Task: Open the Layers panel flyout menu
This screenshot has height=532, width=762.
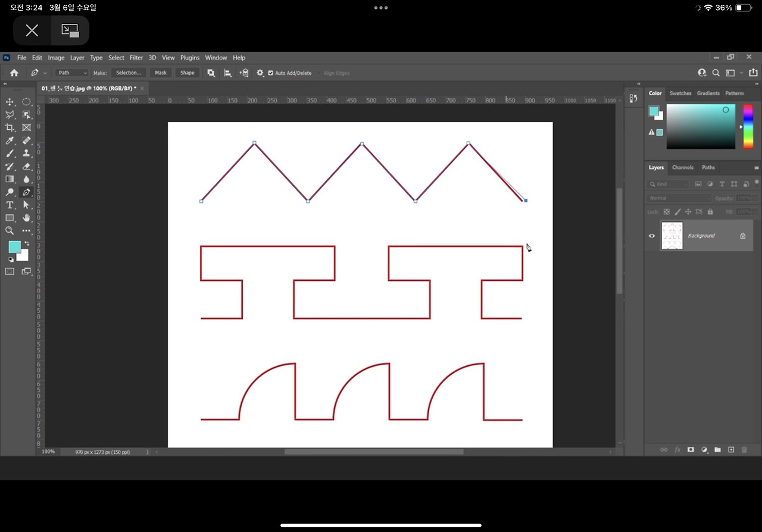Action: point(757,168)
